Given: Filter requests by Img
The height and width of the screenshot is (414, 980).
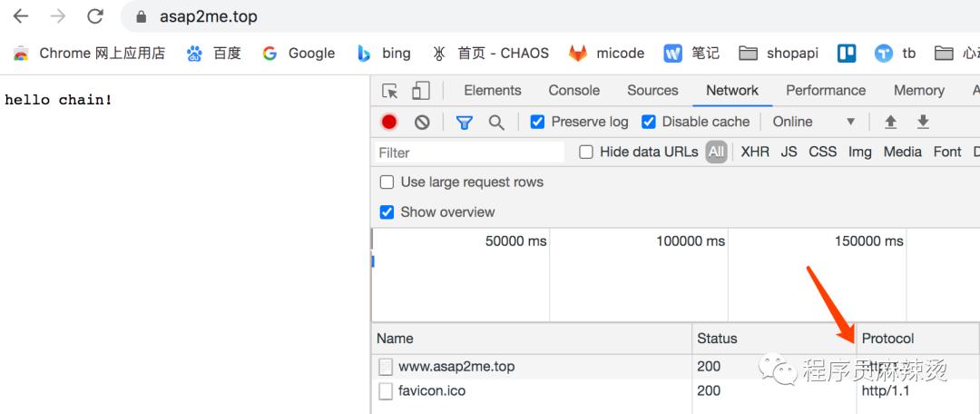Looking at the screenshot, I should [x=859, y=152].
